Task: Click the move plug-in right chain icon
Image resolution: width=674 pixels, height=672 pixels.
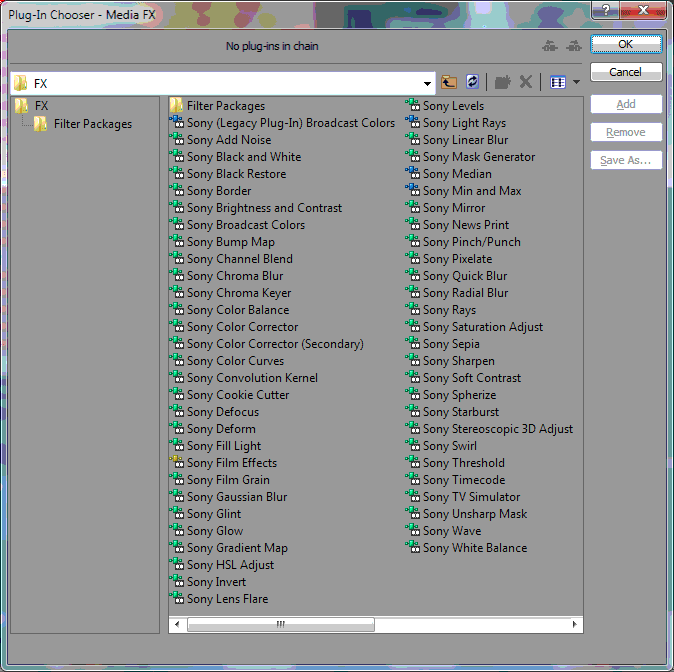Action: pos(574,46)
